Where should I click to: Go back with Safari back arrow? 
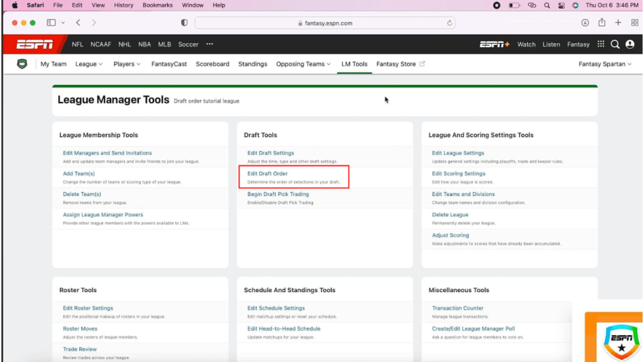pyautogui.click(x=78, y=23)
